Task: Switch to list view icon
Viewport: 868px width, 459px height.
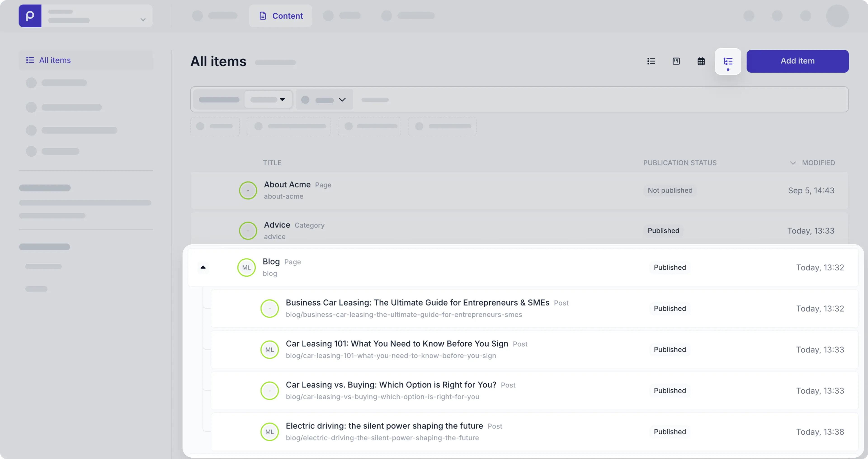Action: pos(651,61)
